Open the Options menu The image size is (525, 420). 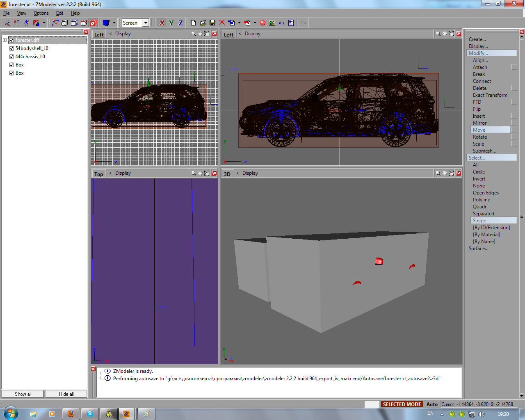[x=41, y=13]
